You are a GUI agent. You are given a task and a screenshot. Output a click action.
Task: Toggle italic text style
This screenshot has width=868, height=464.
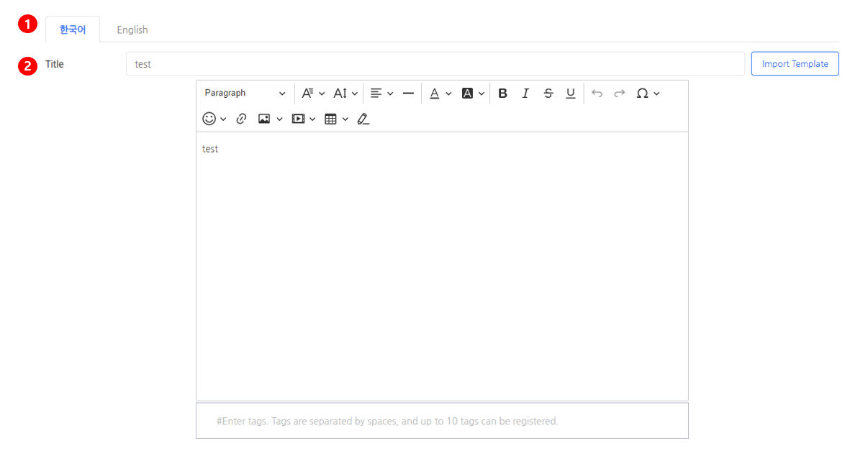pos(525,94)
